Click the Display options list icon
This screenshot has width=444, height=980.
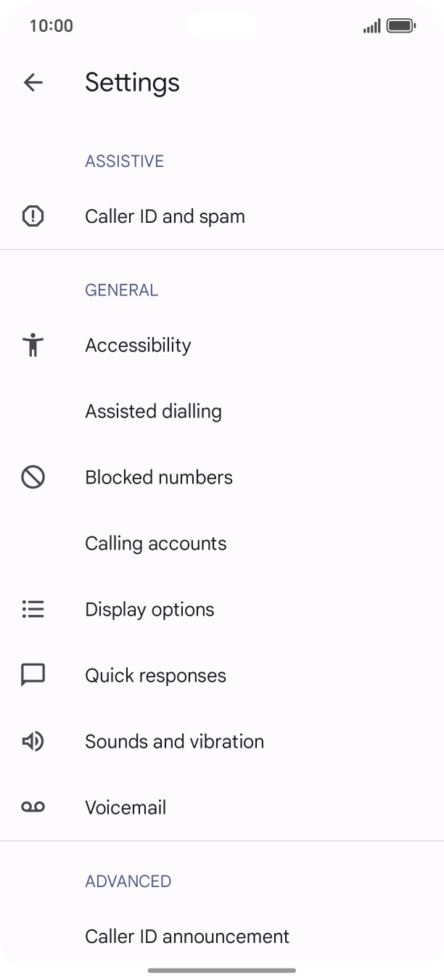click(x=33, y=609)
